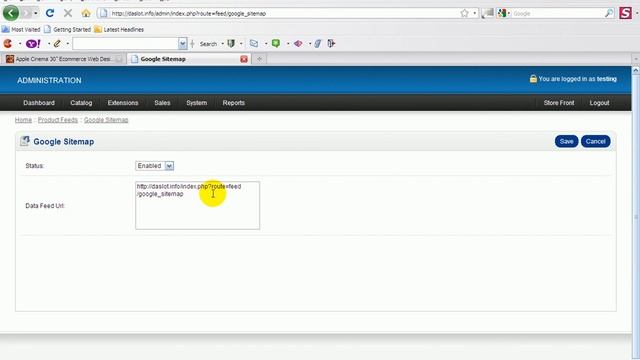Click the pink diamond toolbar icon
The height and width of the screenshot is (360, 640).
click(298, 43)
